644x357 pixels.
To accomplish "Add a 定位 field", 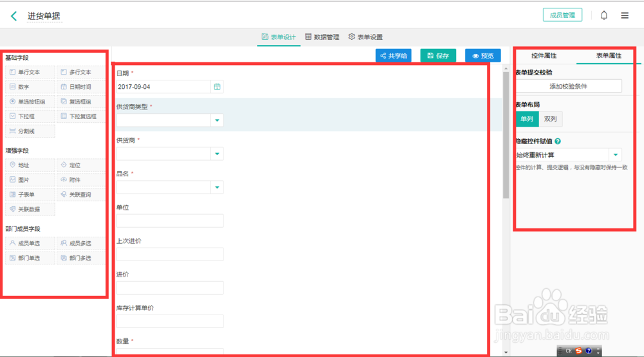I will point(81,165).
